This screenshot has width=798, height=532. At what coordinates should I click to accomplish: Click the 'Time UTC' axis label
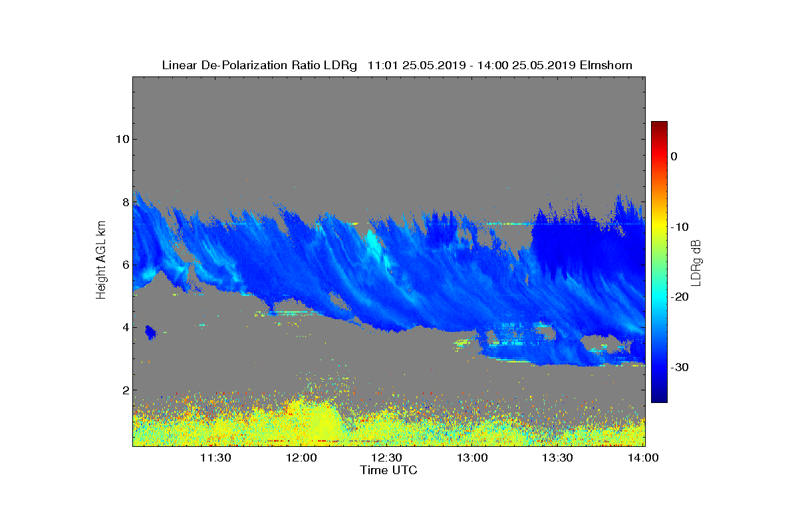point(389,470)
